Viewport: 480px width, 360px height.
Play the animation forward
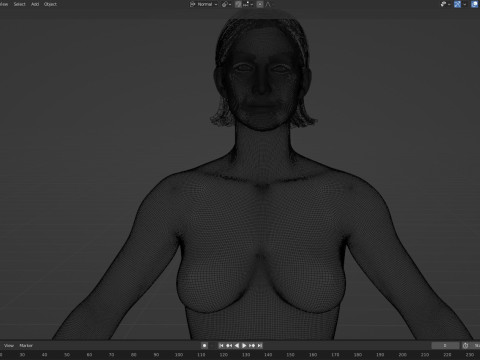coord(244,346)
